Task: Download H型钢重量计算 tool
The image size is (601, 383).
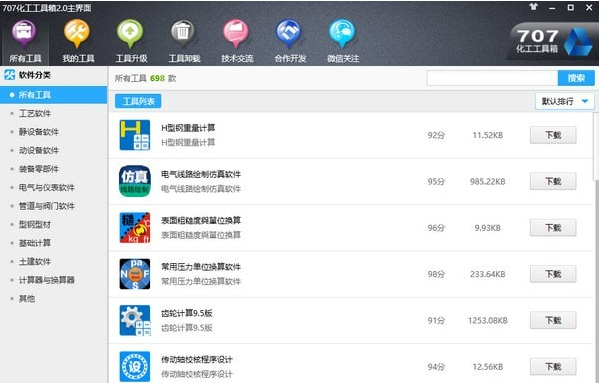Action: click(553, 135)
